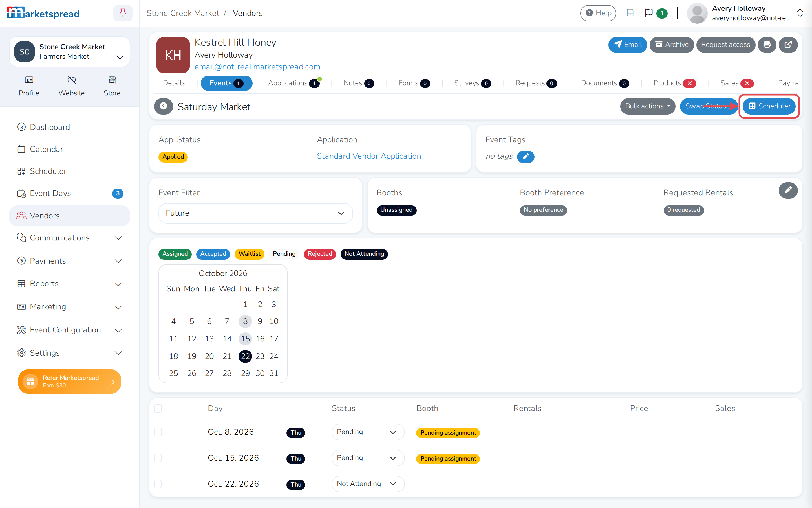Expand the Stone Creek Market selector
The height and width of the screenshot is (508, 812).
[x=69, y=51]
